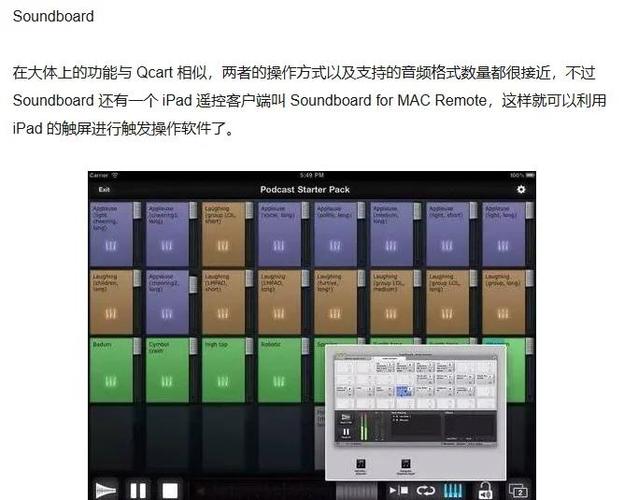Trigger the High tap pad
Screen dimensions: 624x500
click(223, 370)
